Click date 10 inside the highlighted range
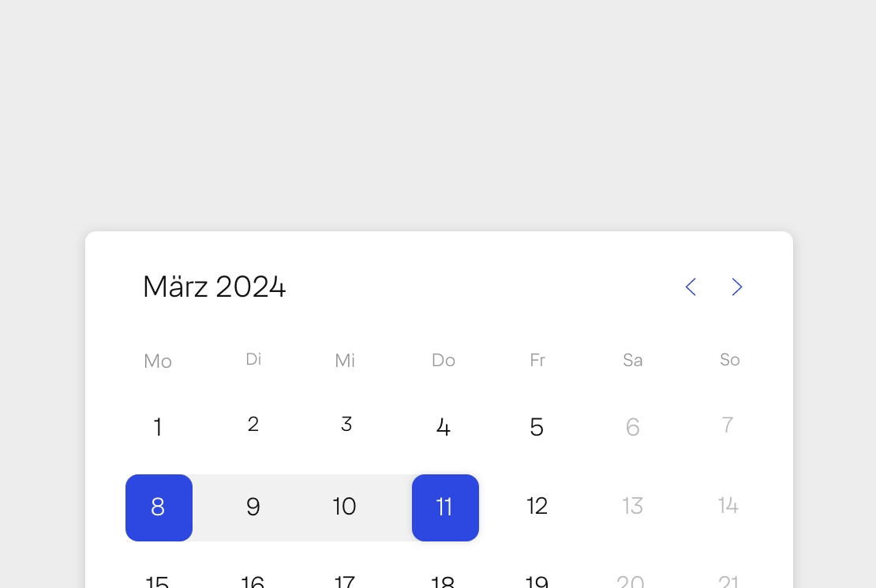This screenshot has width=876, height=588. coord(345,507)
